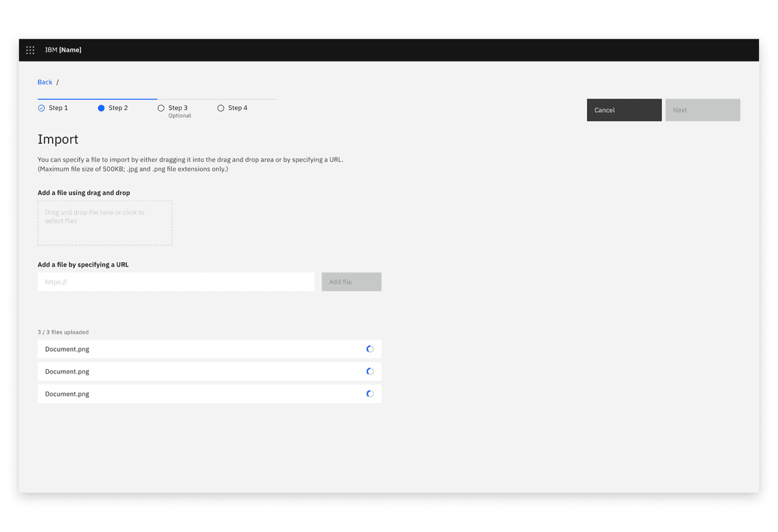Click the loading spinner on the first Document.png
Viewport: 778px width, 532px height.
click(370, 349)
